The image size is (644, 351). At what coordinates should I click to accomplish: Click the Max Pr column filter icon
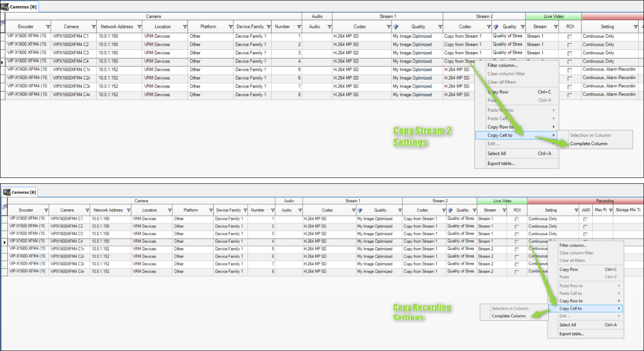tap(610, 210)
